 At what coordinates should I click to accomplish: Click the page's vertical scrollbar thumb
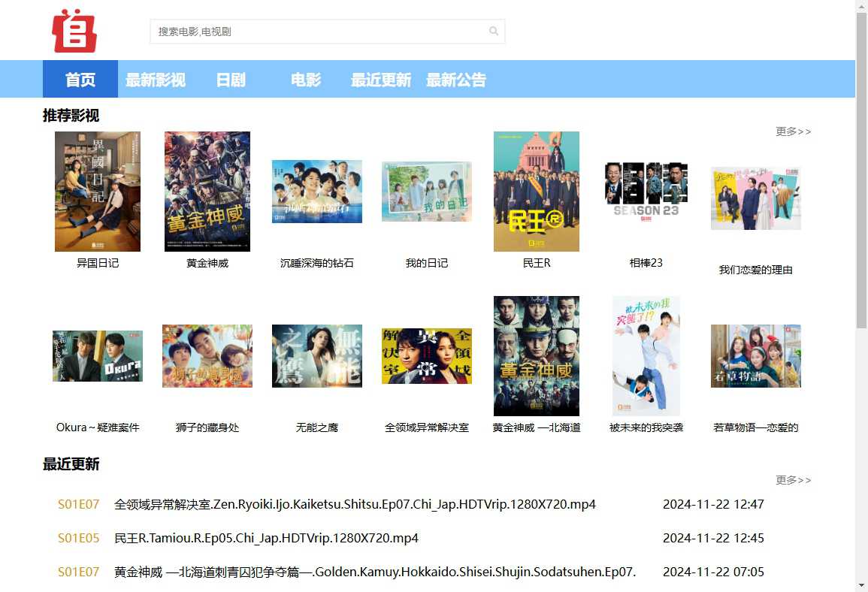click(x=861, y=170)
